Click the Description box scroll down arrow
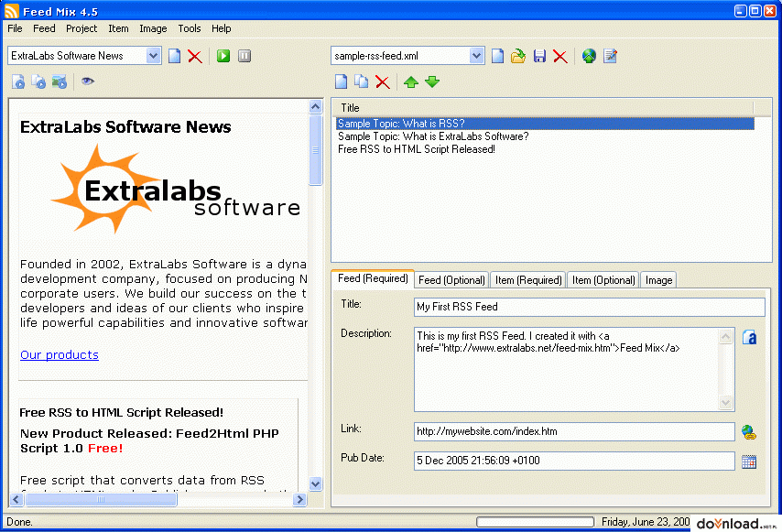 click(725, 402)
